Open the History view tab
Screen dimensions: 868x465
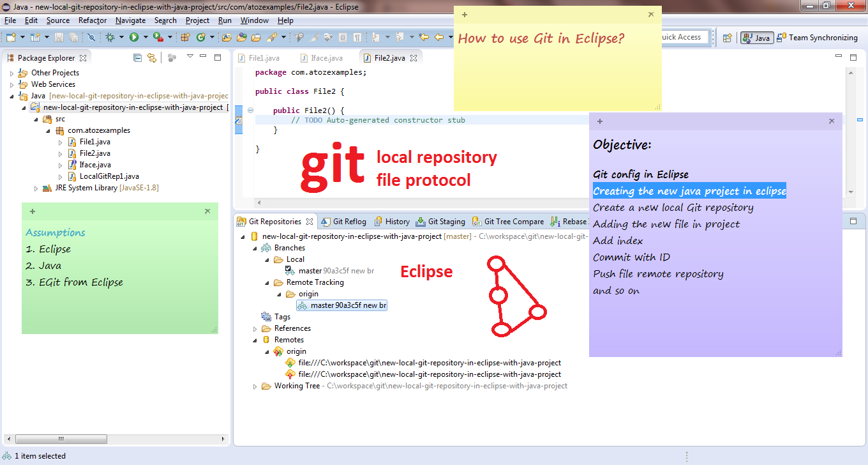tap(391, 222)
